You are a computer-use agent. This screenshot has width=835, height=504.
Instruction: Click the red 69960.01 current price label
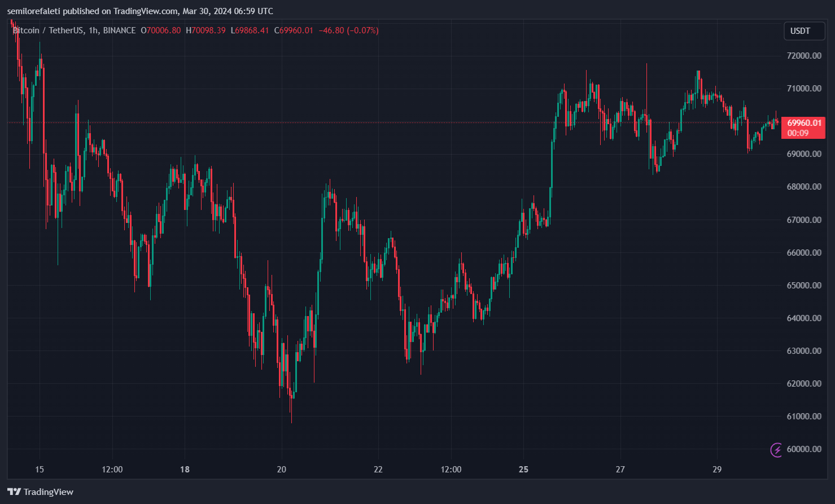[804, 122]
